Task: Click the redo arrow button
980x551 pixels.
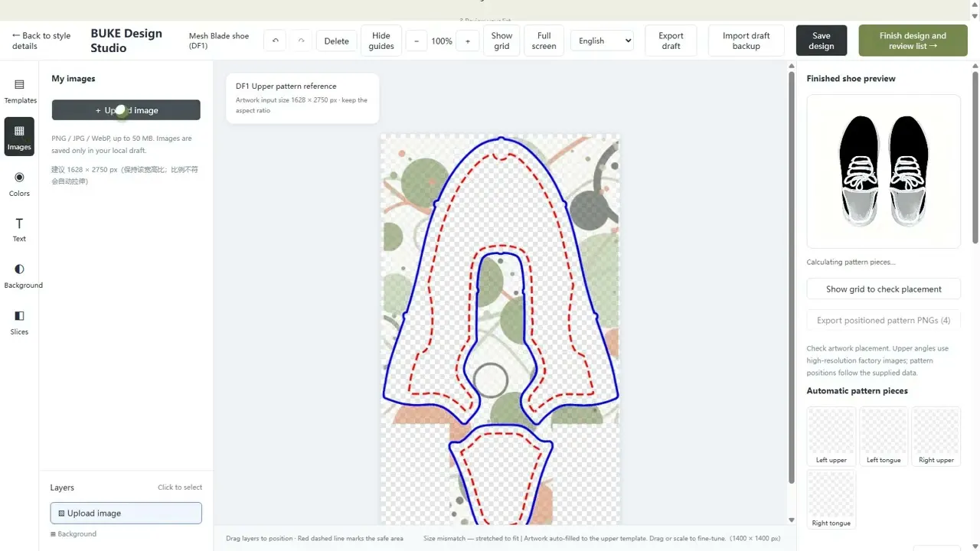Action: [x=302, y=41]
